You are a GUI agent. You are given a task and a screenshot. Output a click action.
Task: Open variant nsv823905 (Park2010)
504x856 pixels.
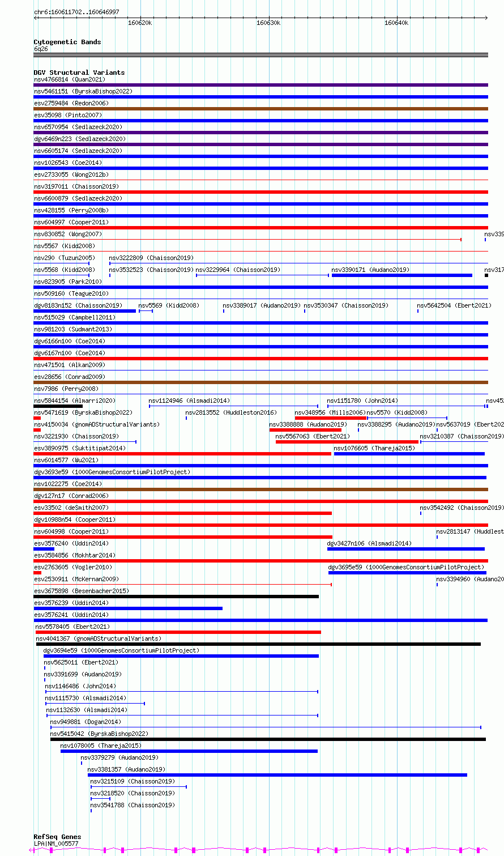coord(67,282)
